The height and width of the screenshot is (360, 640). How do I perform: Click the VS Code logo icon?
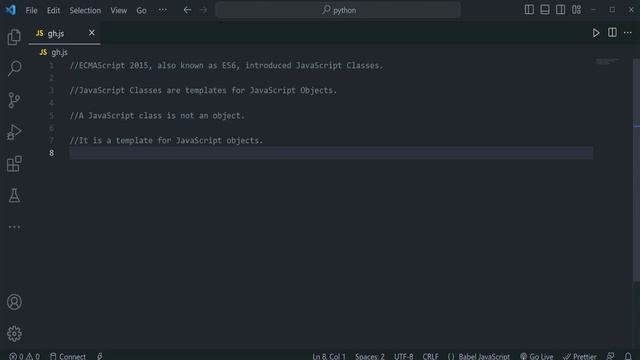click(x=10, y=10)
